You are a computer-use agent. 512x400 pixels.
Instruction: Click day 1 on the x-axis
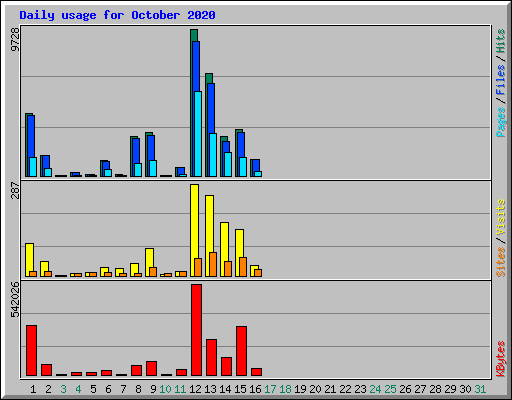pyautogui.click(x=33, y=389)
